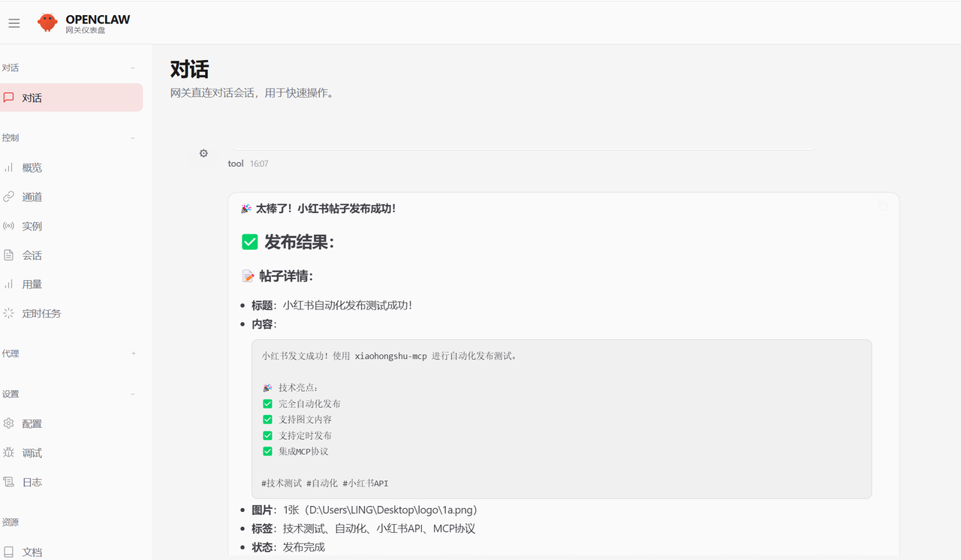
Task: Open the 会话 sessions page
Action: pos(70,255)
